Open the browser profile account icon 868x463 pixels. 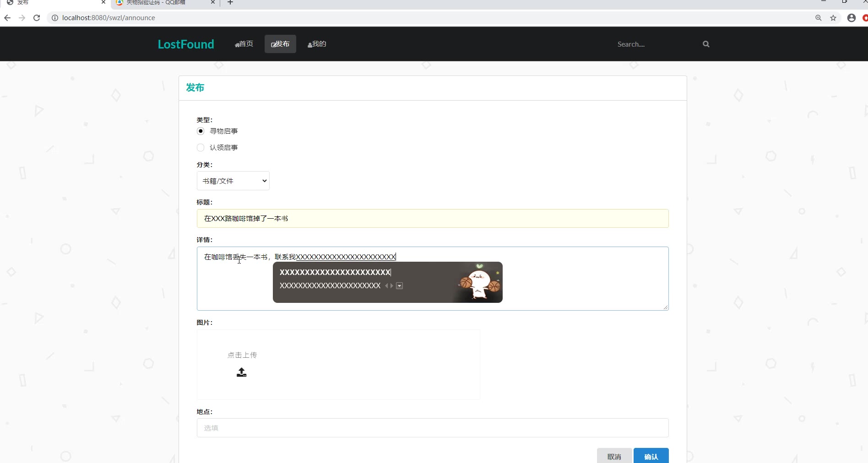click(852, 18)
